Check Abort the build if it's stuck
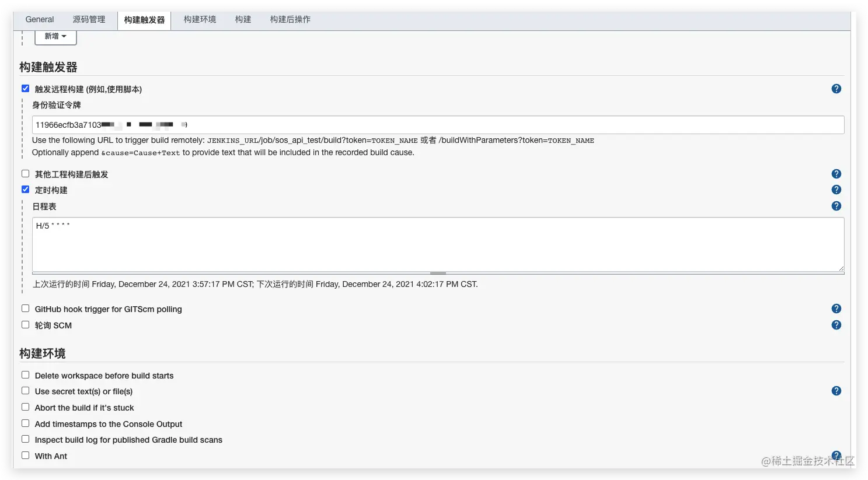This screenshot has height=480, width=868. point(25,407)
